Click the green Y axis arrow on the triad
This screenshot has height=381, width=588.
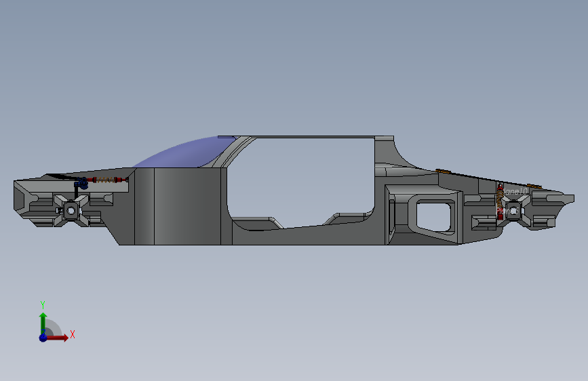coord(43,322)
